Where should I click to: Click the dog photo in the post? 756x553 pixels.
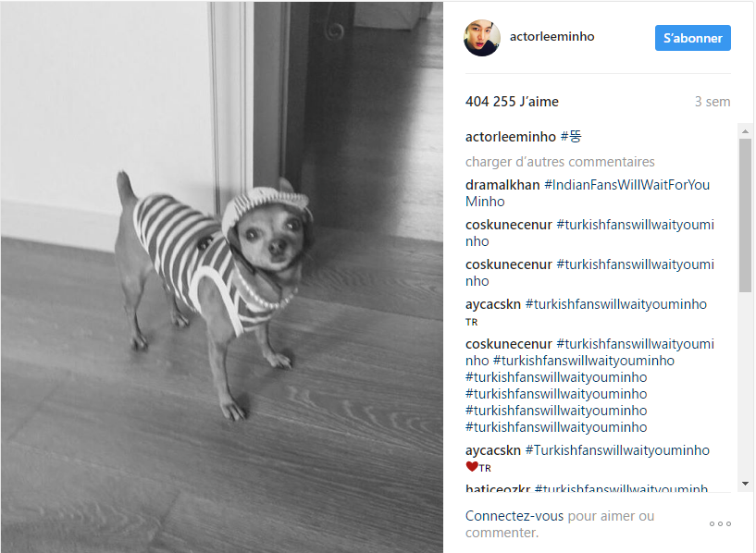click(x=222, y=277)
